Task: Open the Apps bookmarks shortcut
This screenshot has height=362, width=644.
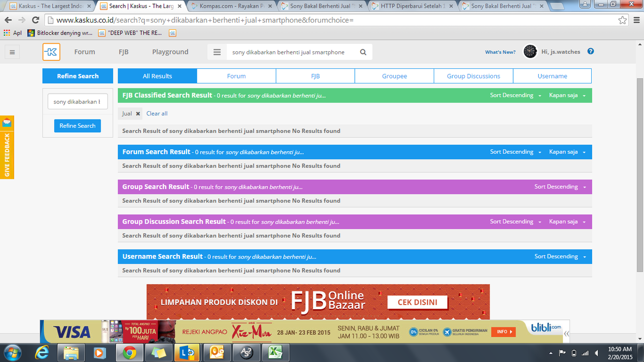Action: coord(13,33)
